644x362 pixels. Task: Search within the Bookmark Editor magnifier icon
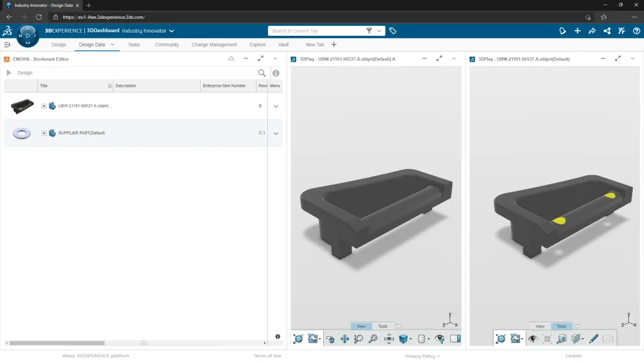tap(262, 73)
